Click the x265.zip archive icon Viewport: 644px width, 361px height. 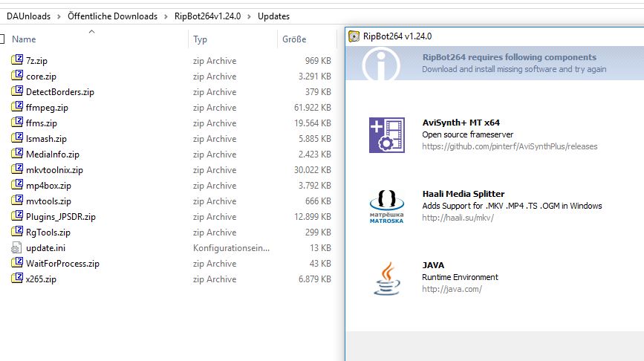point(17,279)
